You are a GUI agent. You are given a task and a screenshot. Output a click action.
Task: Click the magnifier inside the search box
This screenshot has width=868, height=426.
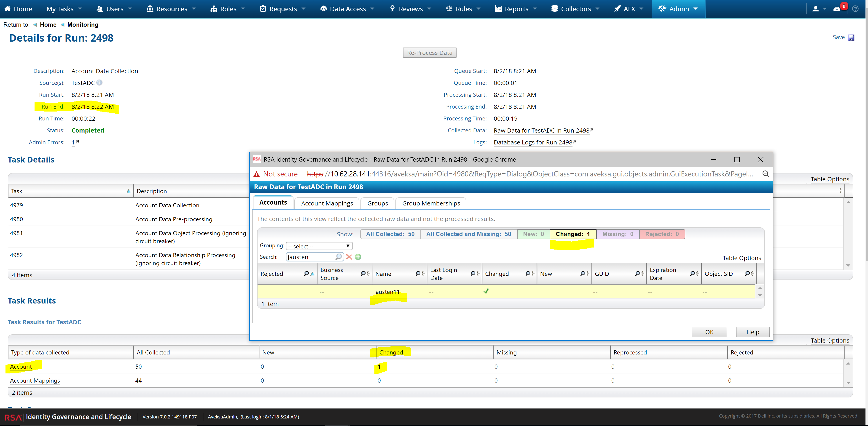[339, 257]
